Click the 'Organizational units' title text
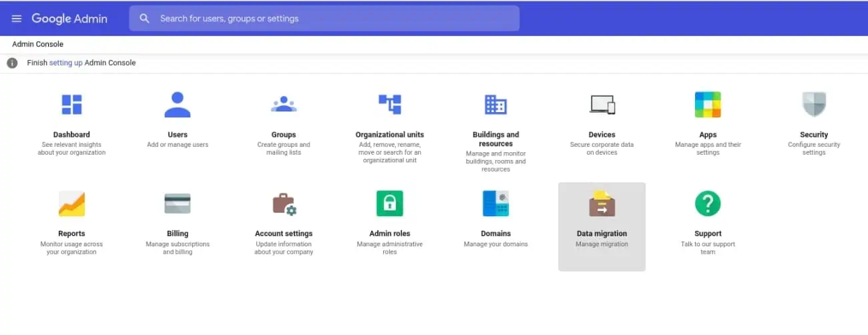The width and height of the screenshot is (868, 335). [x=390, y=135]
